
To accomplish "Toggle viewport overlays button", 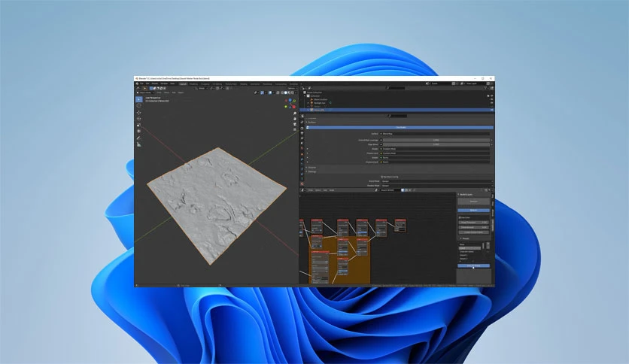I will (x=270, y=93).
